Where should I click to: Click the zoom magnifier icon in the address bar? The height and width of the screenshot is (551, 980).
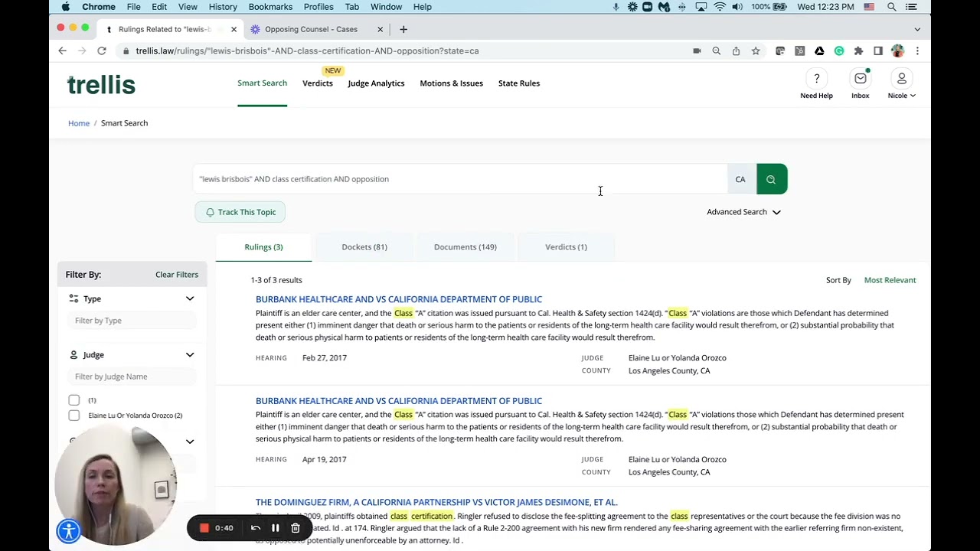tap(717, 51)
